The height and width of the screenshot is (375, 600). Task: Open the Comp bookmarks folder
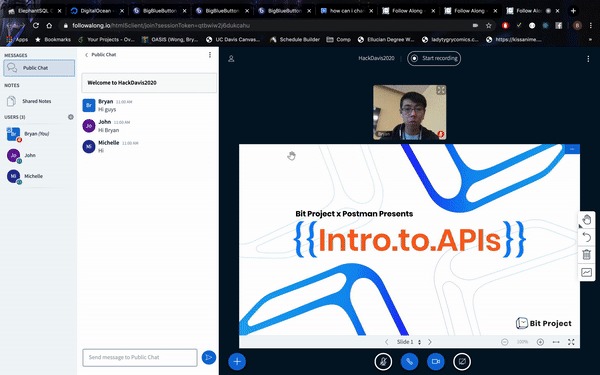(338, 39)
